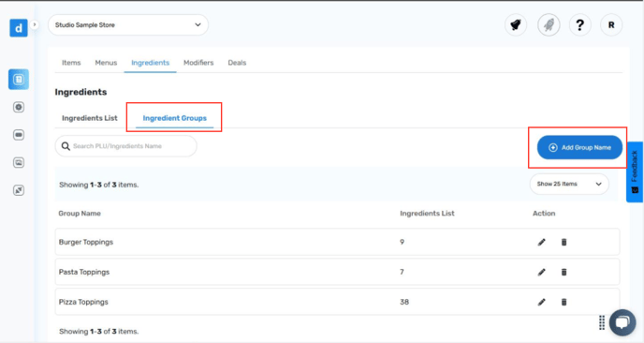Click the second sidebar icon below menu
Screen dimensions: 644x343
tap(19, 107)
